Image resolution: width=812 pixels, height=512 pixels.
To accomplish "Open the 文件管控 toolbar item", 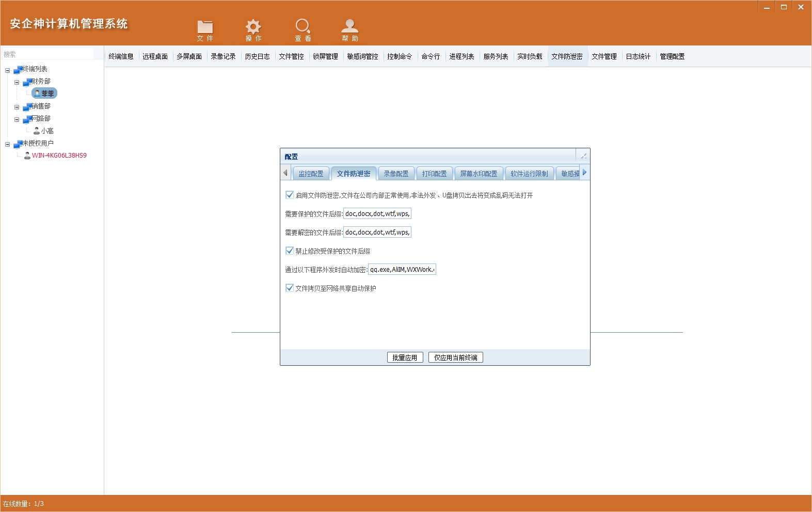I will pyautogui.click(x=292, y=56).
